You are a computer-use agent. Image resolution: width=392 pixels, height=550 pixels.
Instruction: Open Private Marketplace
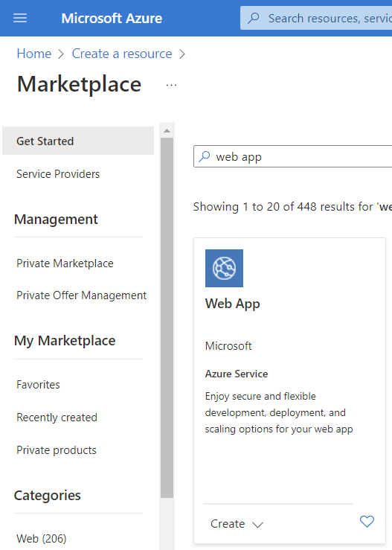tap(65, 263)
